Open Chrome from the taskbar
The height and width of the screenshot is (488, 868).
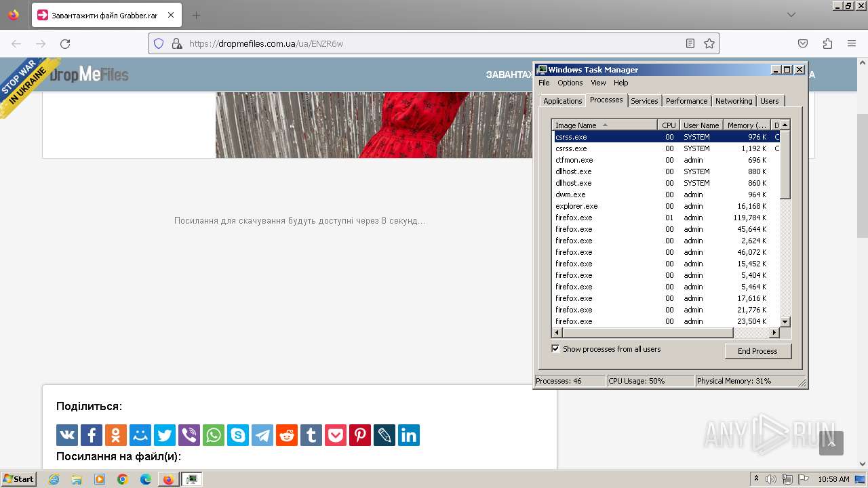pos(123,479)
